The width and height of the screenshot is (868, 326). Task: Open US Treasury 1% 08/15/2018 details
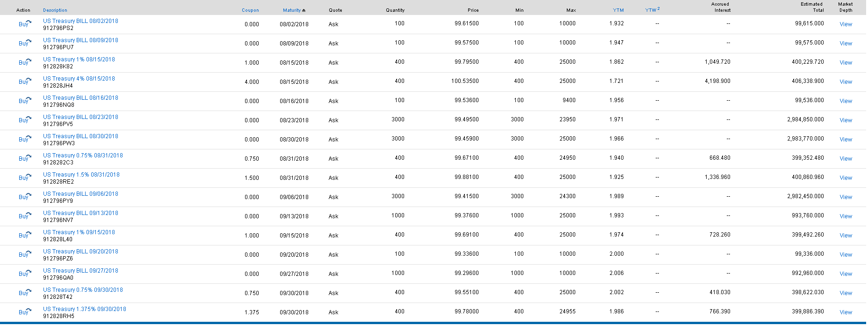tap(79, 59)
